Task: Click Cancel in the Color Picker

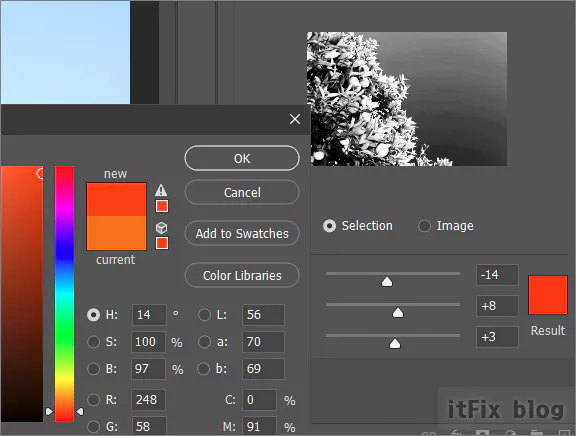Action: 242,192
